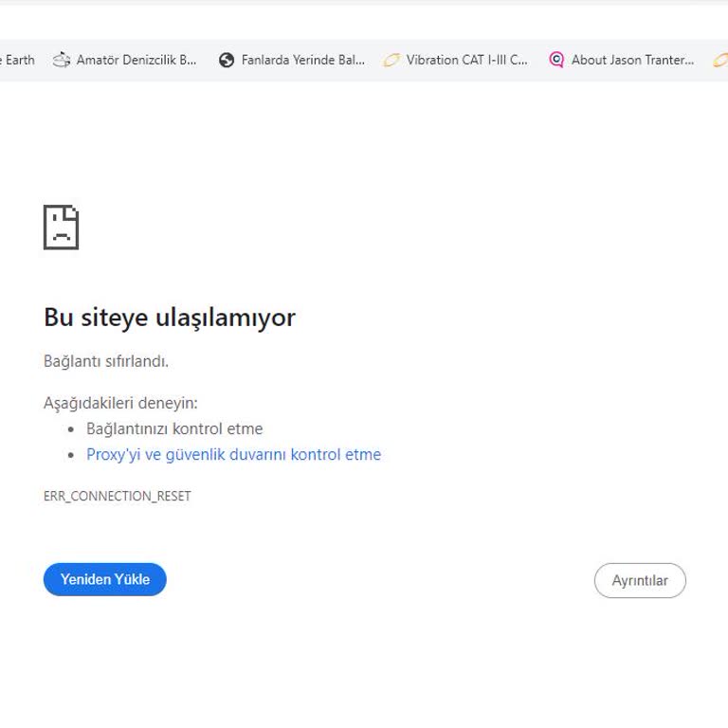
Task: Open the About Jason Tranter bookmark
Action: (x=621, y=60)
